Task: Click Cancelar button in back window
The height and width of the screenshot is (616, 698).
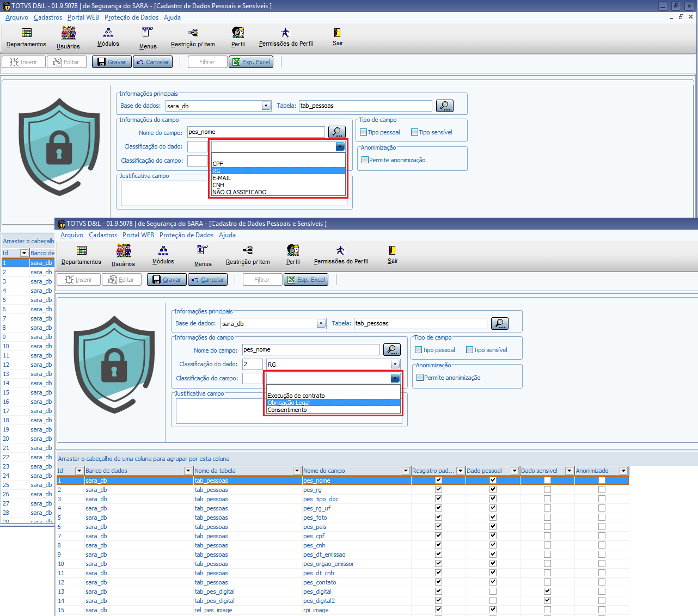Action: 152,62
